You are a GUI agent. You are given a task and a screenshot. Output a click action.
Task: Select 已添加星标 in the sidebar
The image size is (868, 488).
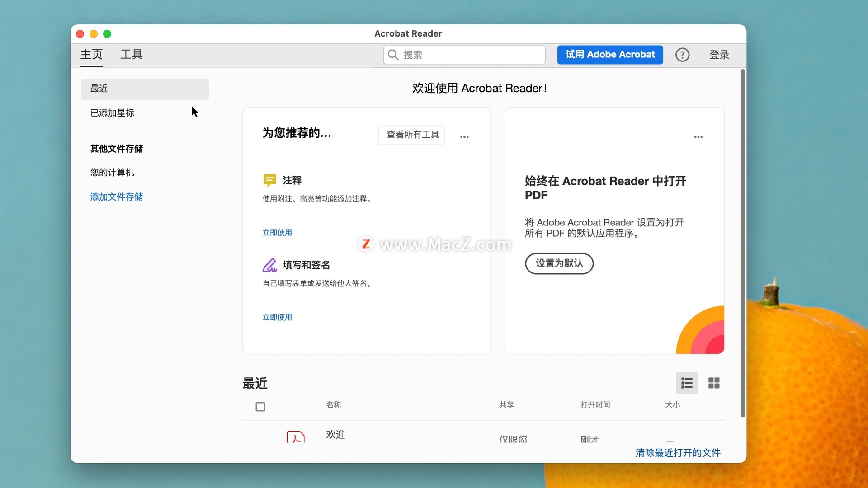[x=112, y=113]
